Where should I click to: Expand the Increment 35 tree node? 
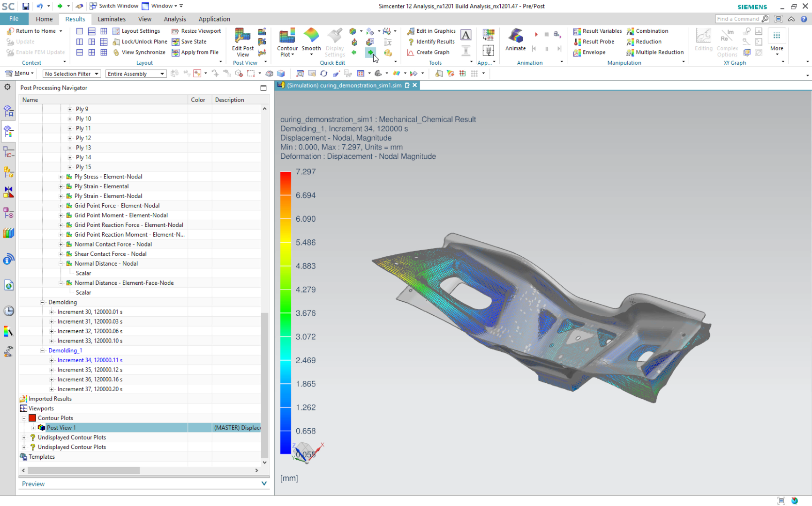click(52, 370)
